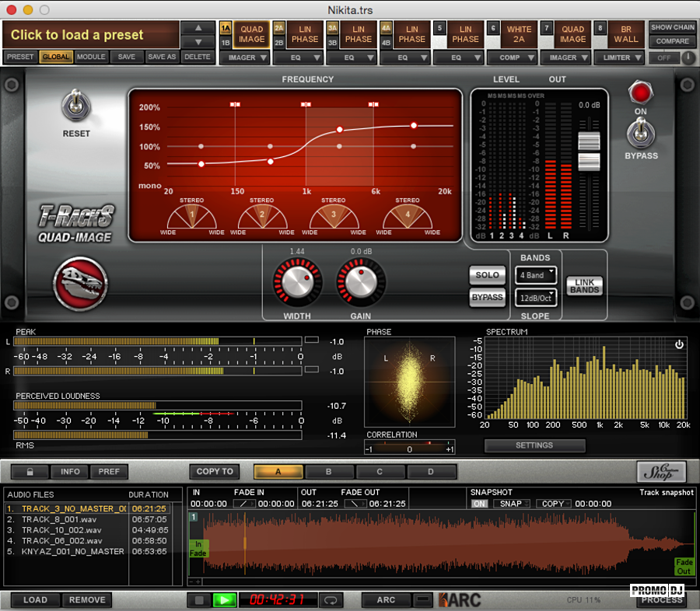Click the Stop transport button

point(199,600)
